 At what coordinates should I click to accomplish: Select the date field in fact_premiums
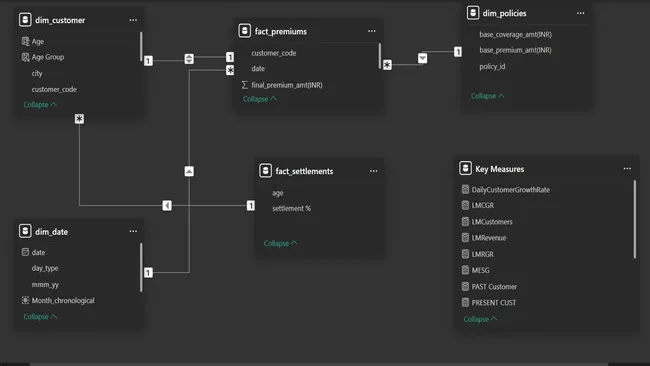pyautogui.click(x=258, y=69)
